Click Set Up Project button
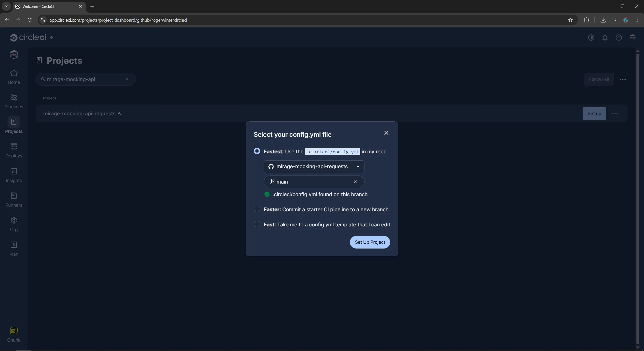The height and width of the screenshot is (351, 644). coord(370,242)
